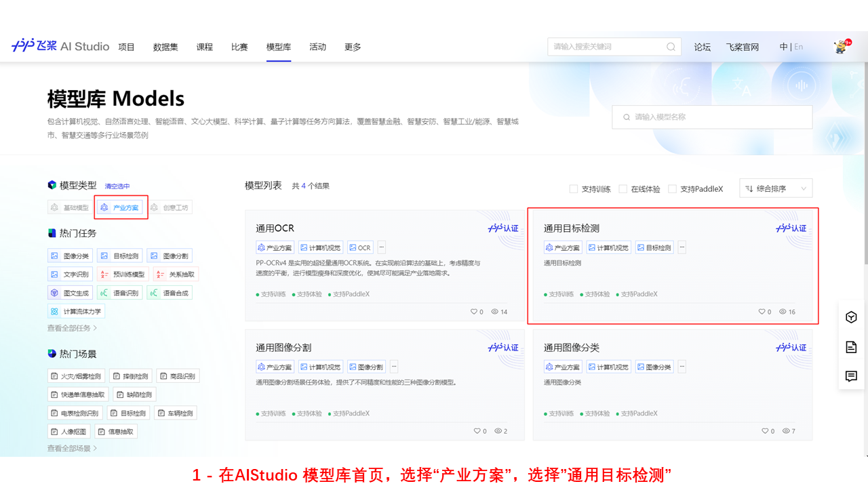Click the 认证 badge on 通用图像分类 card

[791, 348]
